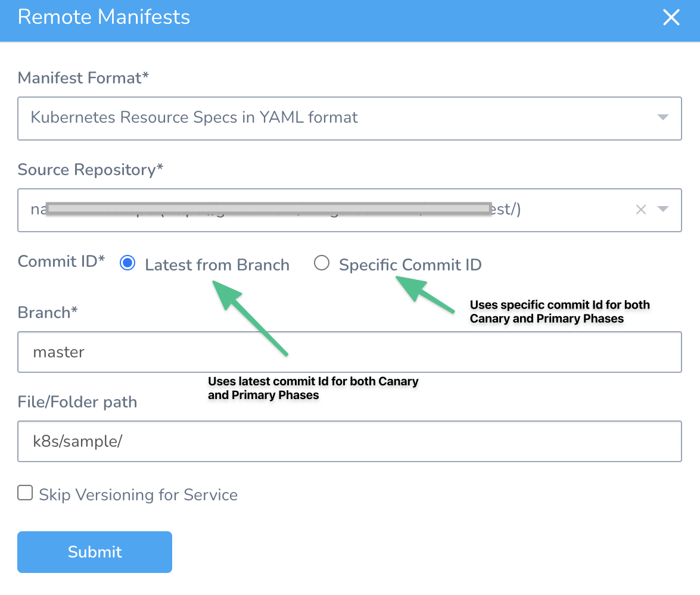The width and height of the screenshot is (700, 595).
Task: Click the Manifest Format field label
Action: [x=83, y=78]
